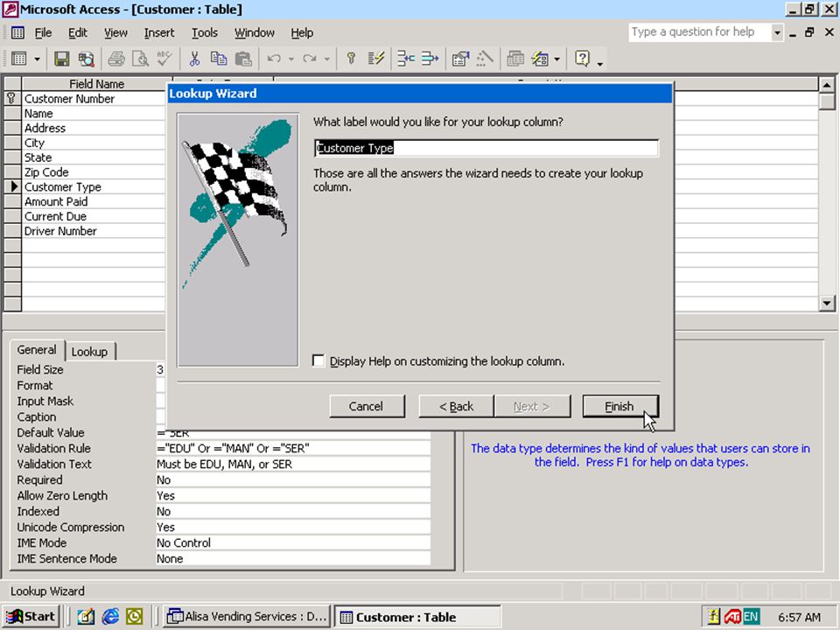Check Display Help on customizing lookup column

pyautogui.click(x=318, y=360)
